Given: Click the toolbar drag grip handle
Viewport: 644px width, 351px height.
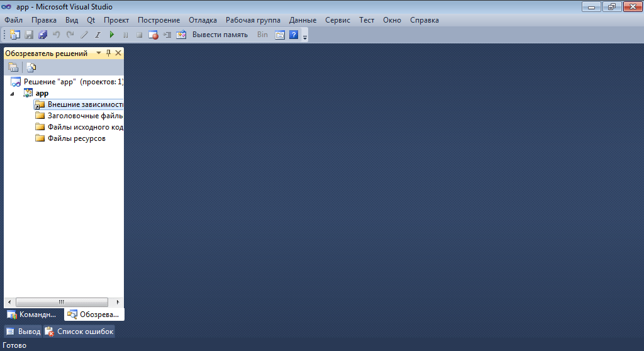Looking at the screenshot, I should click(4, 35).
